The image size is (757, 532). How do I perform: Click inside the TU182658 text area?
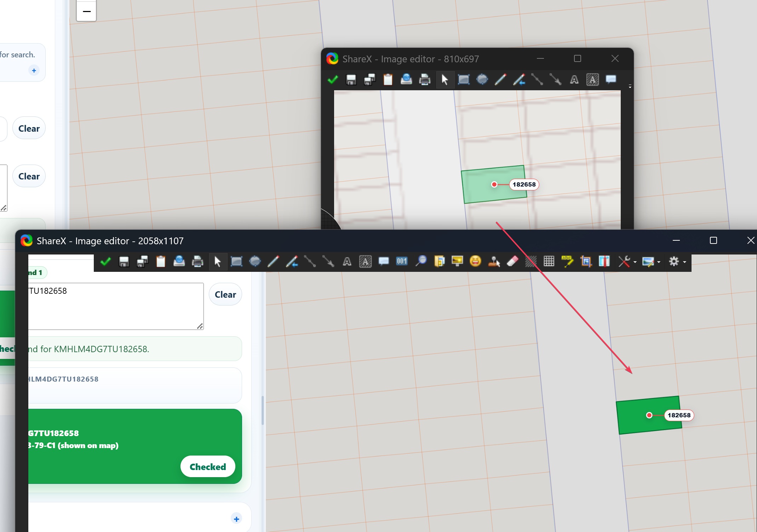[116, 306]
